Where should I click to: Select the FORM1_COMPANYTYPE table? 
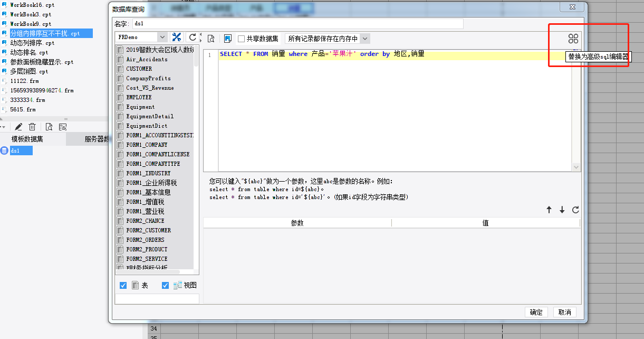(153, 164)
